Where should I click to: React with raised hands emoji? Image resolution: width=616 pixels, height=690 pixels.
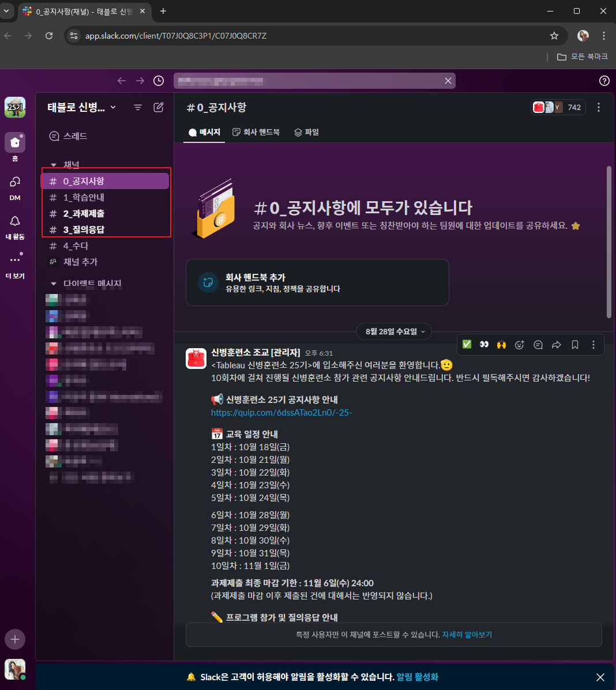tap(502, 345)
